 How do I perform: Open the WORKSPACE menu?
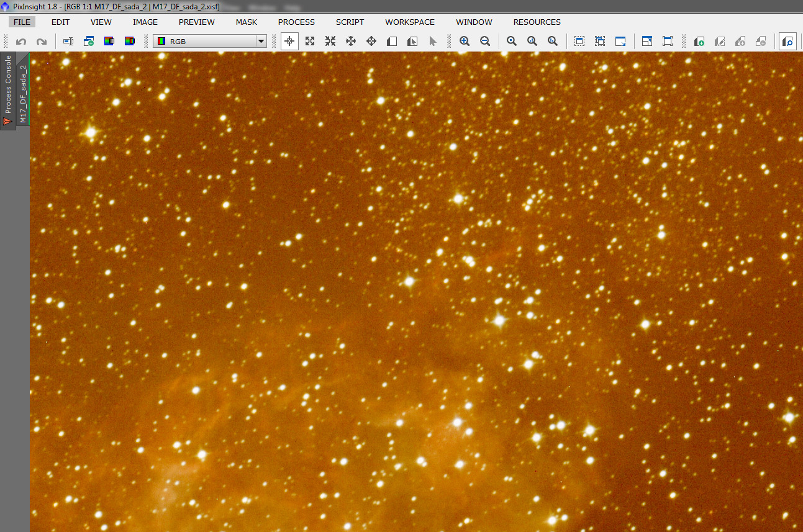(410, 22)
